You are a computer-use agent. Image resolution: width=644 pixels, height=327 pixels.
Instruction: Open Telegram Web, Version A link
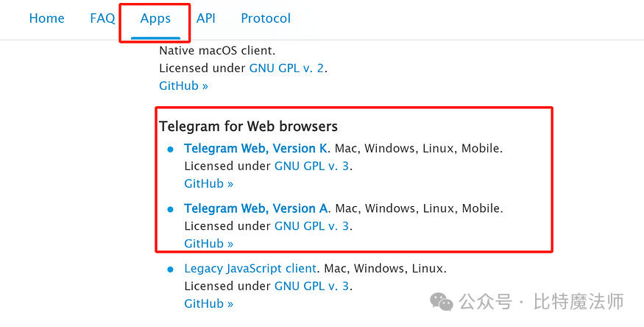[255, 208]
